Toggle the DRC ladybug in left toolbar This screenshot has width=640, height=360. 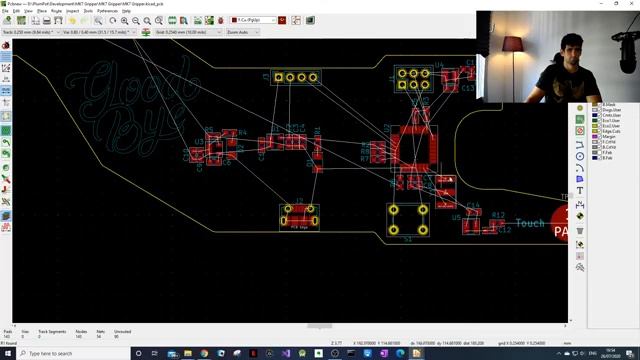(x=6, y=45)
